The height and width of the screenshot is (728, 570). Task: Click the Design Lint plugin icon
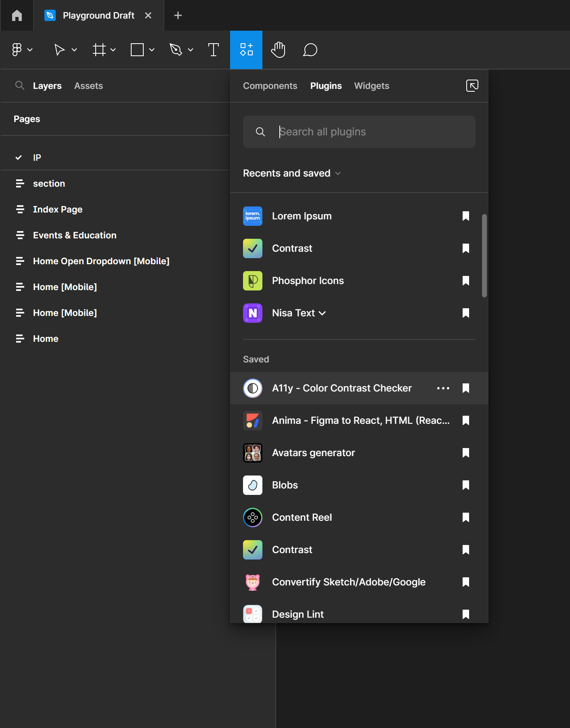point(253,614)
